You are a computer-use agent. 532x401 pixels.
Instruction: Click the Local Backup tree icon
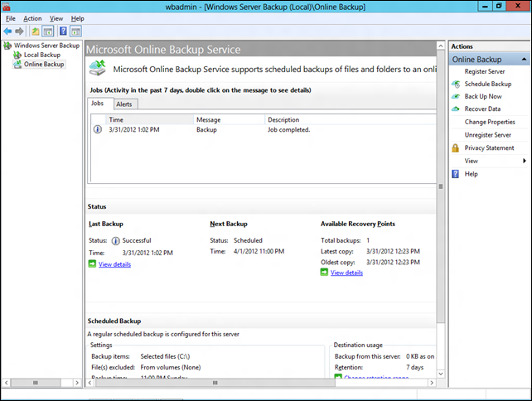pos(17,55)
